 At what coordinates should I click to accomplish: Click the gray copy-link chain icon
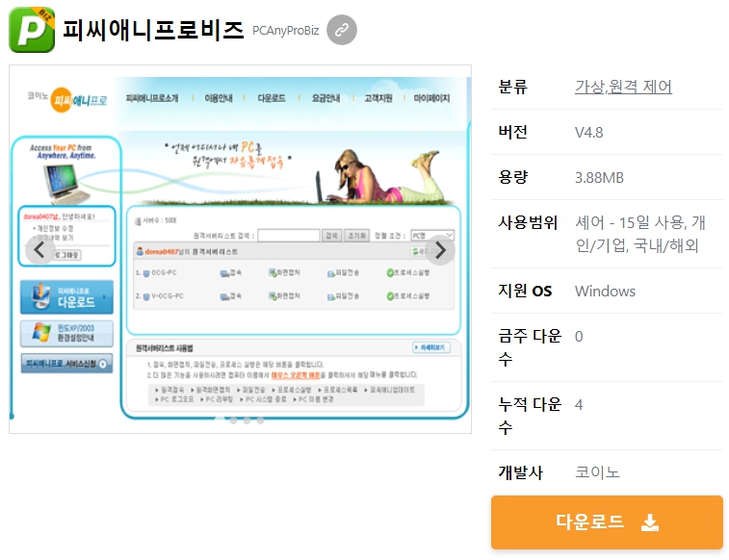click(x=342, y=30)
